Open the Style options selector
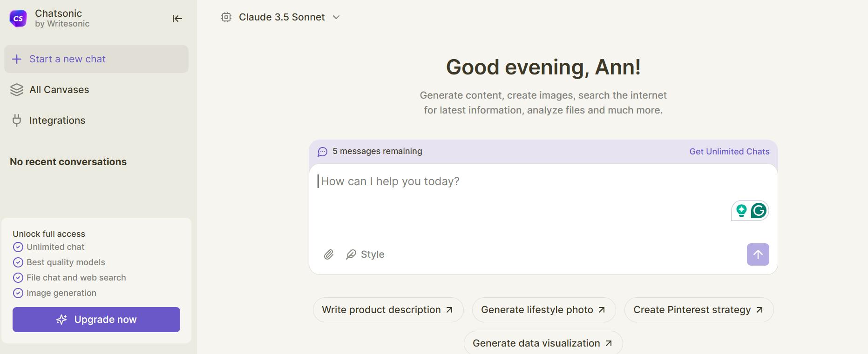Screen dimensions: 868x354 click(x=366, y=254)
